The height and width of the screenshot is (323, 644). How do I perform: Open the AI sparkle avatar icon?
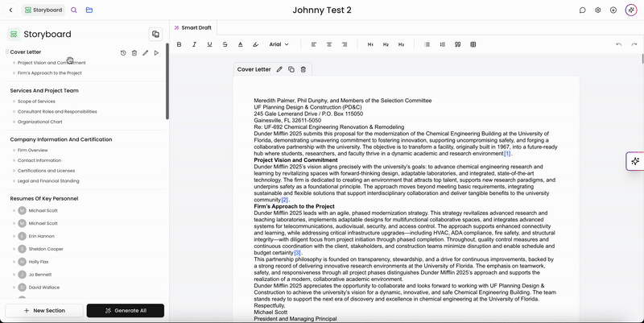[631, 10]
